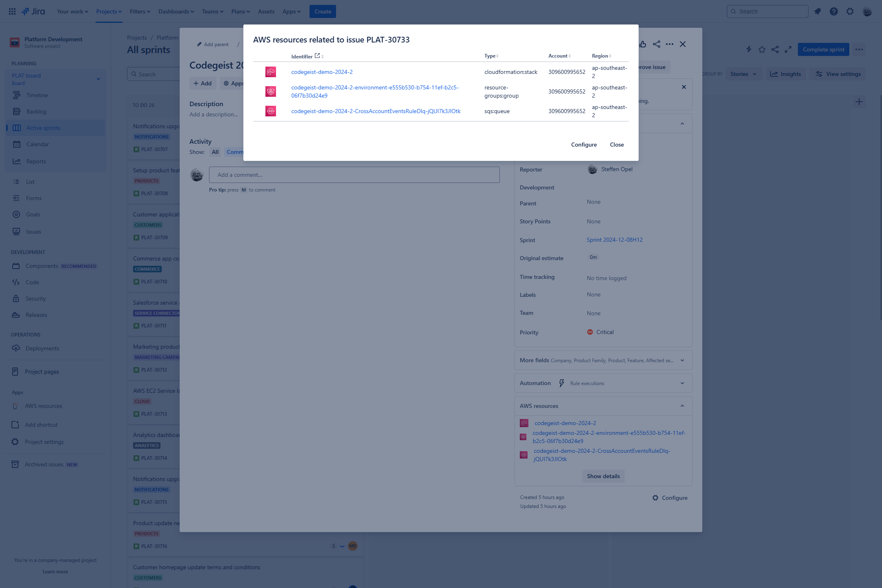Open the help question mark icon
This screenshot has width=882, height=588.
pyautogui.click(x=834, y=11)
